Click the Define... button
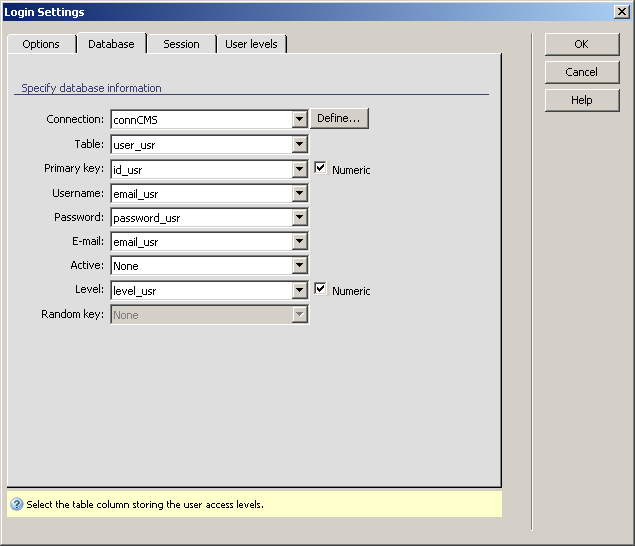Viewport: 635px width, 546px height. point(340,119)
